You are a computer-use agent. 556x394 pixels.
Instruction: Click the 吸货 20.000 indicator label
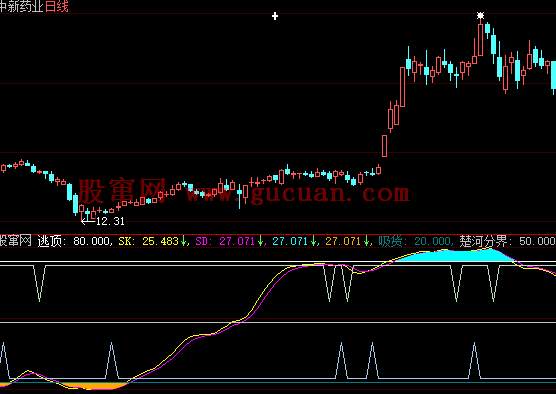(416, 241)
